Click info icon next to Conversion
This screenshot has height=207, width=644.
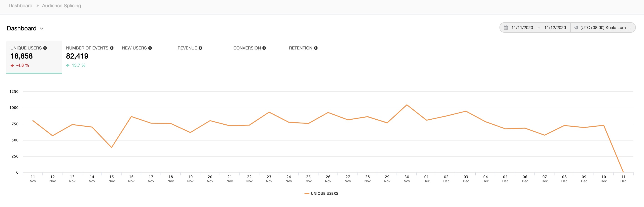click(x=264, y=48)
